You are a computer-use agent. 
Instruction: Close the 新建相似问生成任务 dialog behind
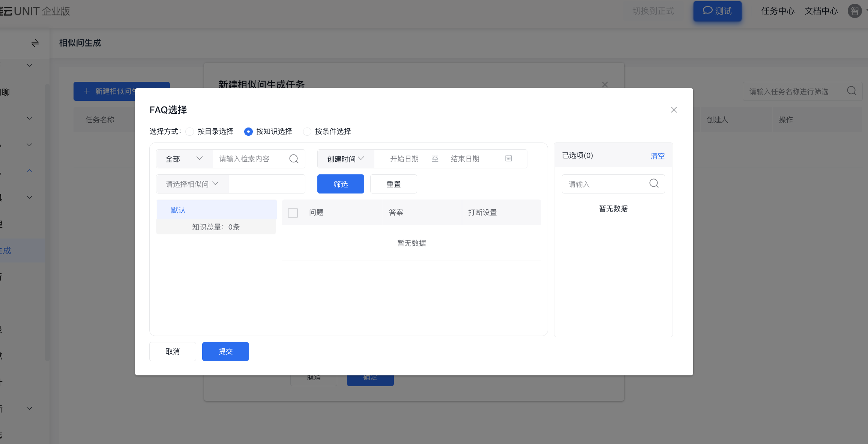point(605,84)
